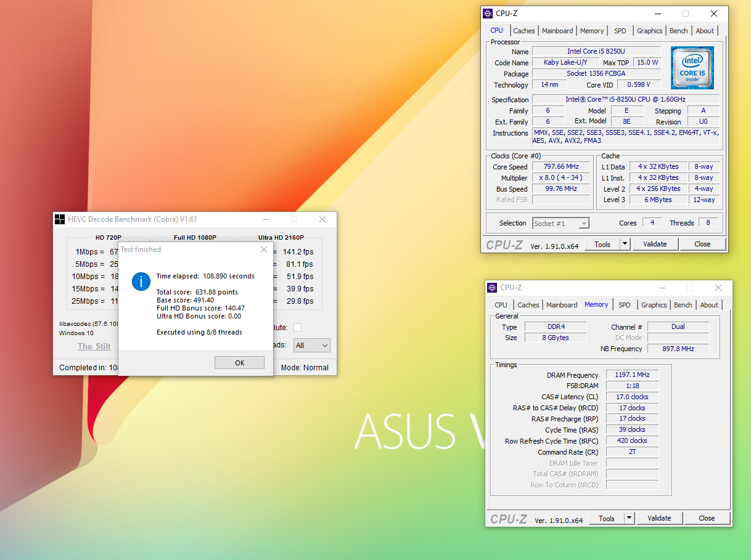Click Tools button in upper CPU-Z window
751x560 pixels.
pos(602,244)
